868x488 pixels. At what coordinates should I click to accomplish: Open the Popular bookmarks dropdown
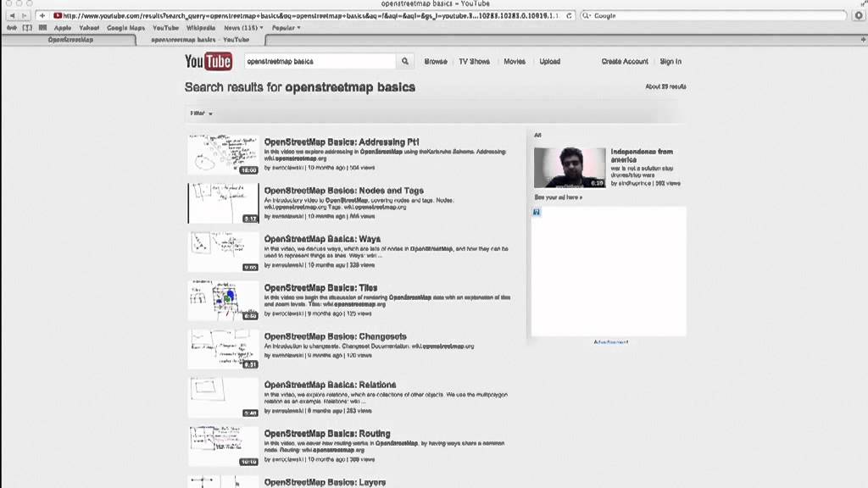click(x=287, y=28)
